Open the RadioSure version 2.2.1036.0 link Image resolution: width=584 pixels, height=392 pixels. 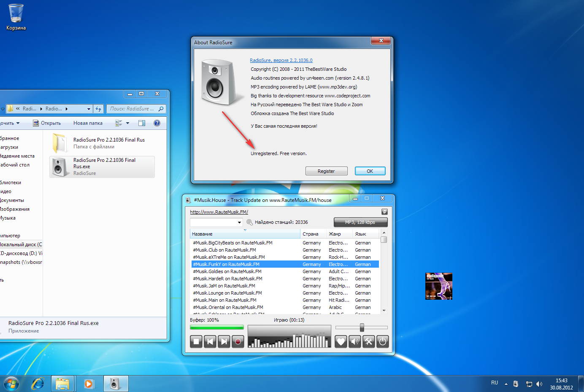281,60
